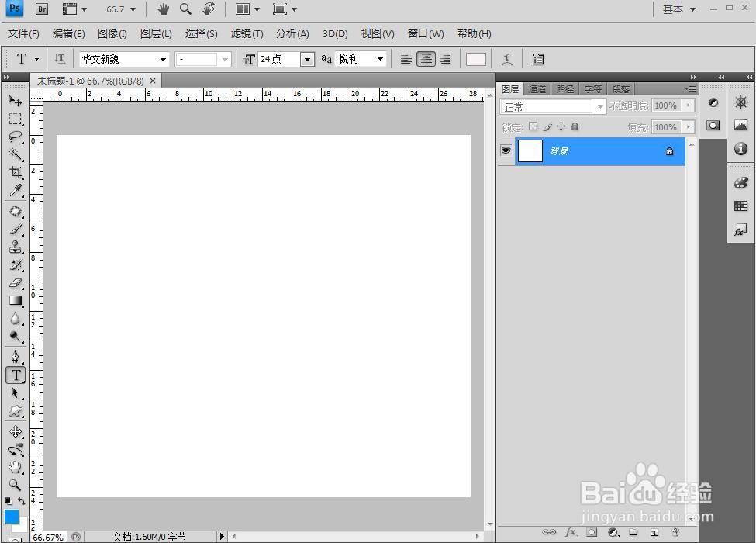Launch Bridge from the application bar

tap(42, 9)
